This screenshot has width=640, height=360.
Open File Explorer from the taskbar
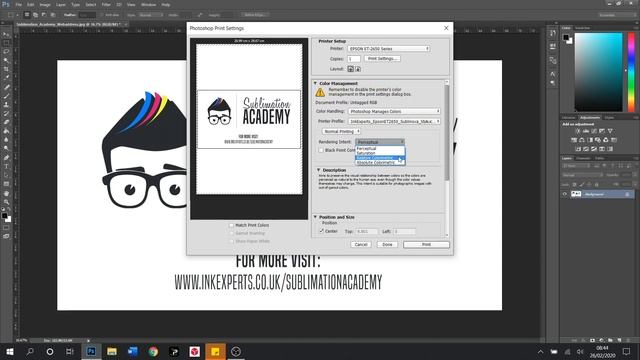(112, 351)
